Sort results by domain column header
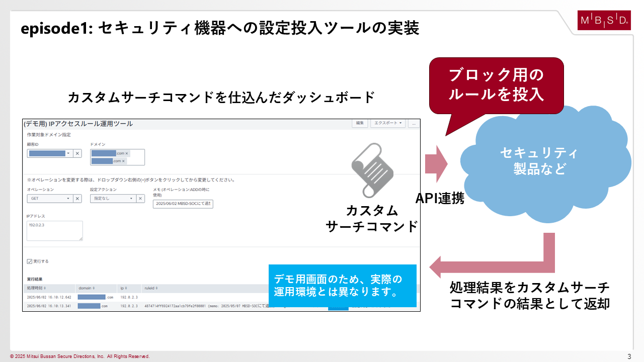 [x=87, y=288]
